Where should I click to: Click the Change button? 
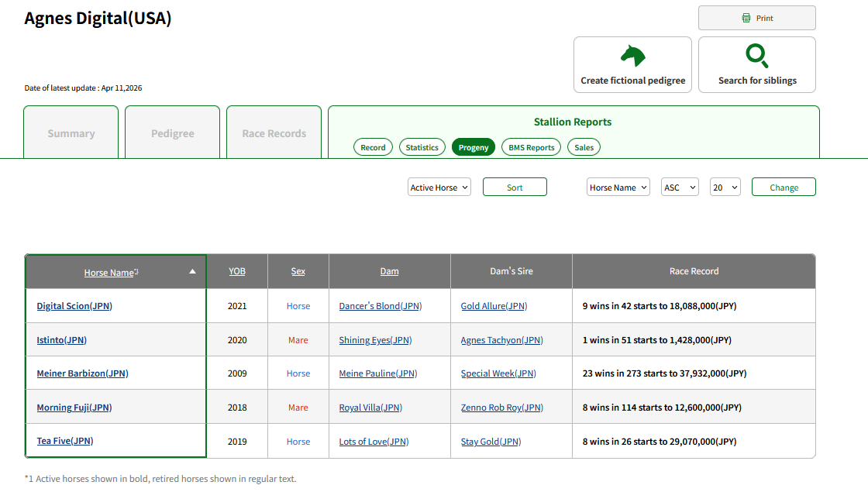[784, 187]
